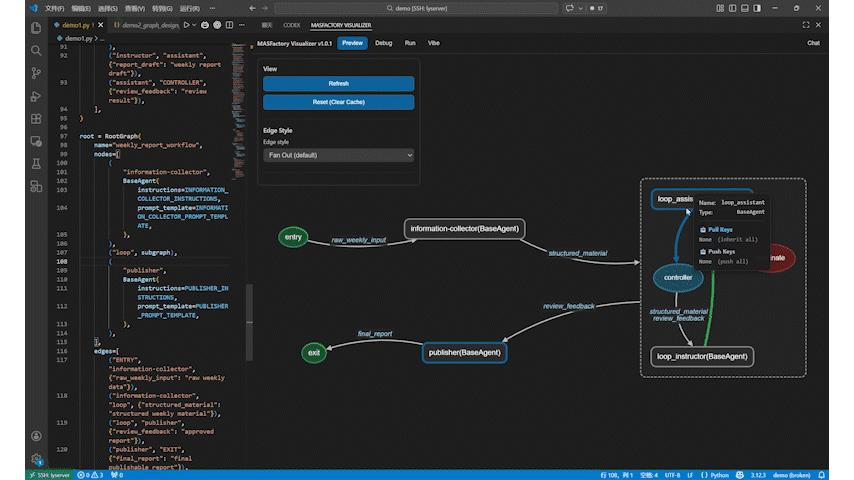854x480 pixels.
Task: Customize layout icon in title bar
Action: (720, 8)
